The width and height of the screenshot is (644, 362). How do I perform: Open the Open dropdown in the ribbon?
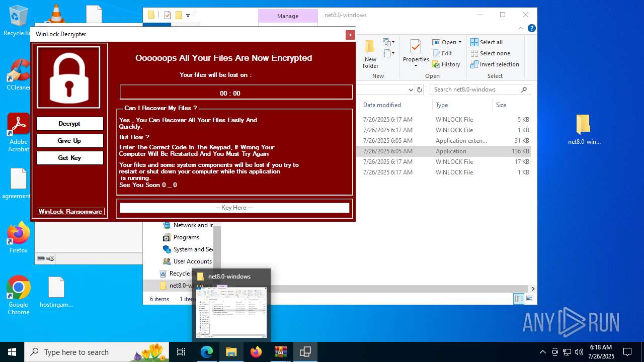pos(447,42)
